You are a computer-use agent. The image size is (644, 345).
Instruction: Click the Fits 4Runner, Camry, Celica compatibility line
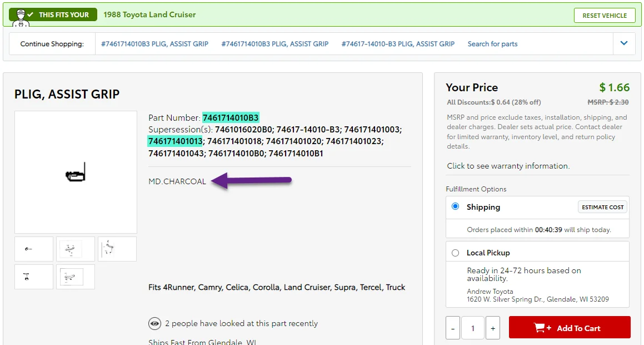(x=277, y=288)
